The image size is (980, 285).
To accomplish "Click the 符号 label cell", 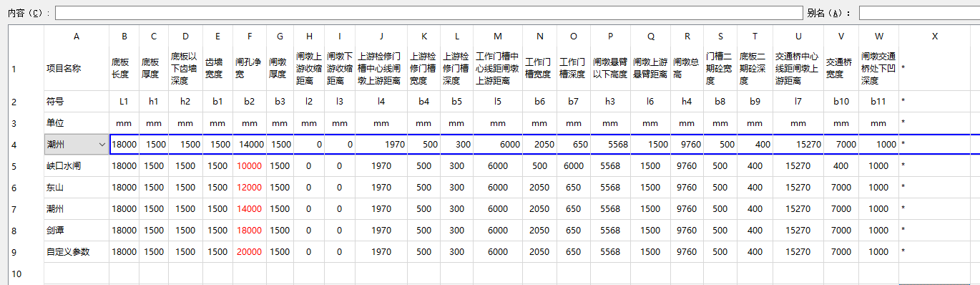I will point(77,102).
